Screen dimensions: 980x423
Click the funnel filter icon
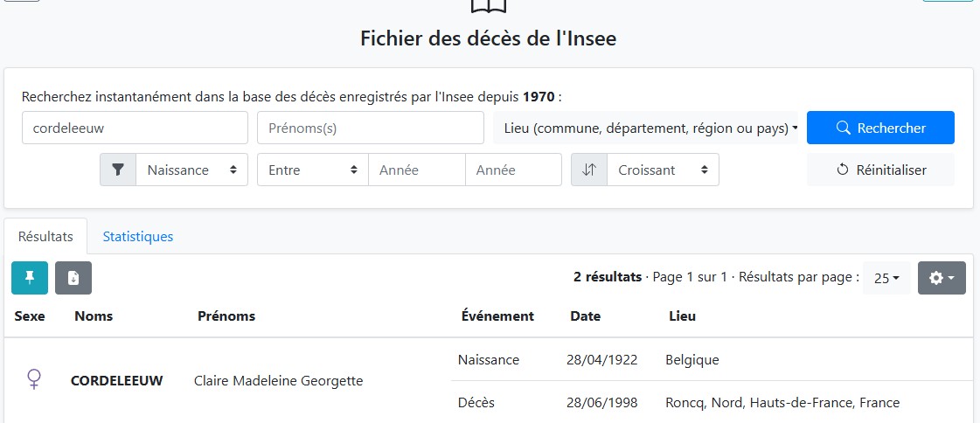(118, 170)
